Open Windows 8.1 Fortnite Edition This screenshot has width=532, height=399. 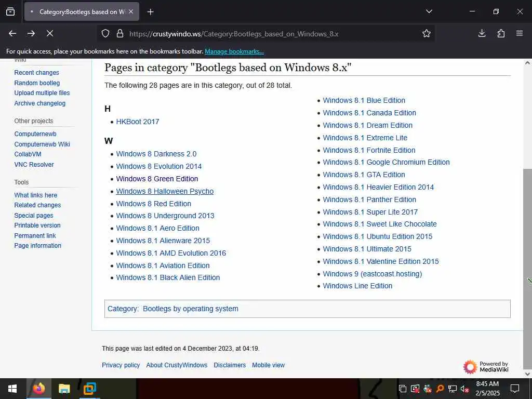point(369,150)
